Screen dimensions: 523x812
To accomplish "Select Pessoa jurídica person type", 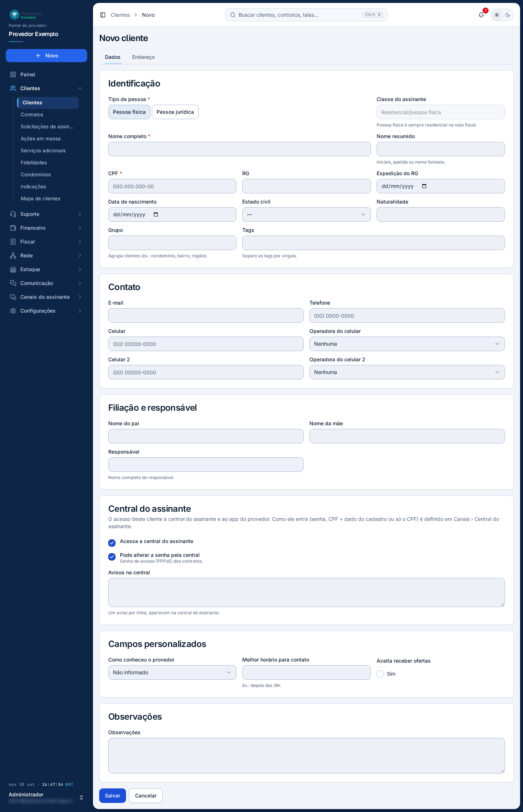I will pyautogui.click(x=175, y=112).
